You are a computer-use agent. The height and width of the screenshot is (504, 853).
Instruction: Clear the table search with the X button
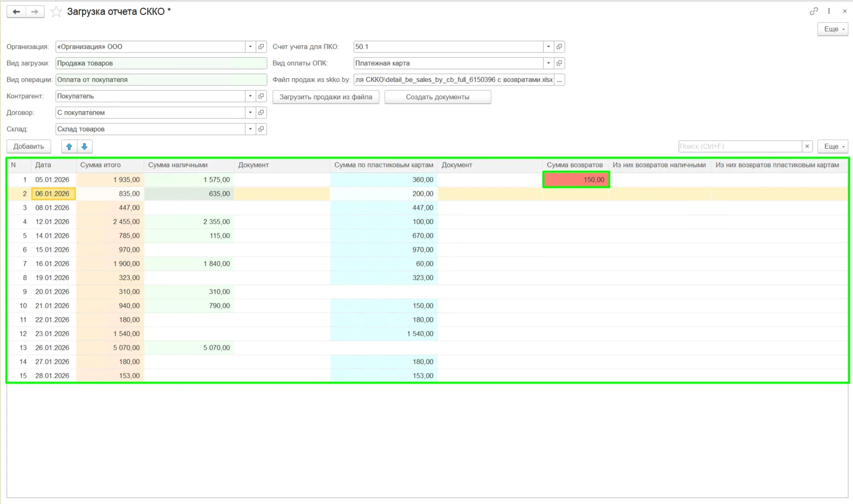(807, 146)
